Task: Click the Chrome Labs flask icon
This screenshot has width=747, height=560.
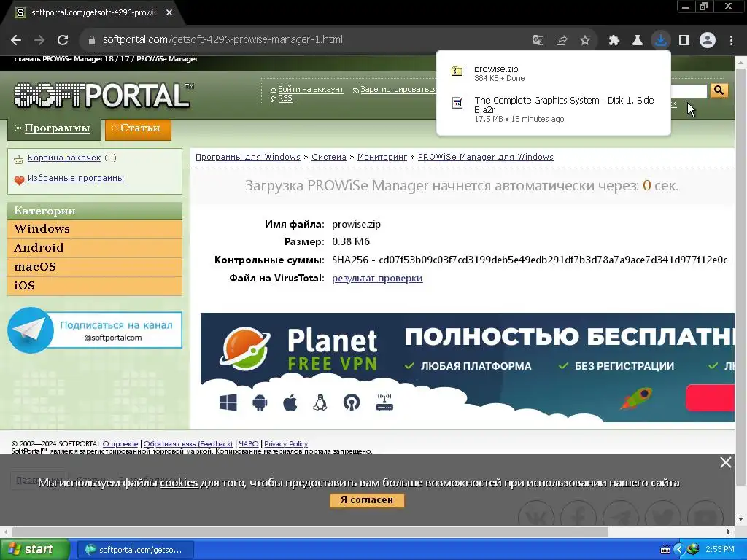Action: 638,41
